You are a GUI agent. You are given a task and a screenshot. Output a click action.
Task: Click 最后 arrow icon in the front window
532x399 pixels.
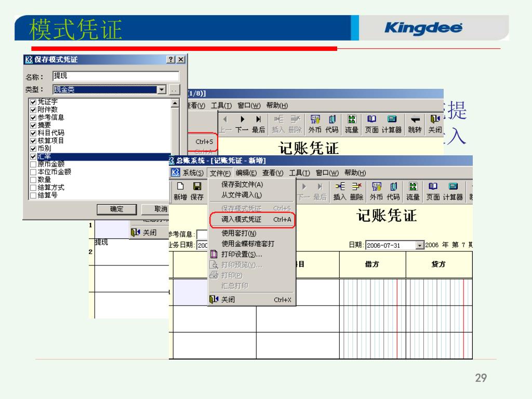coord(320,187)
